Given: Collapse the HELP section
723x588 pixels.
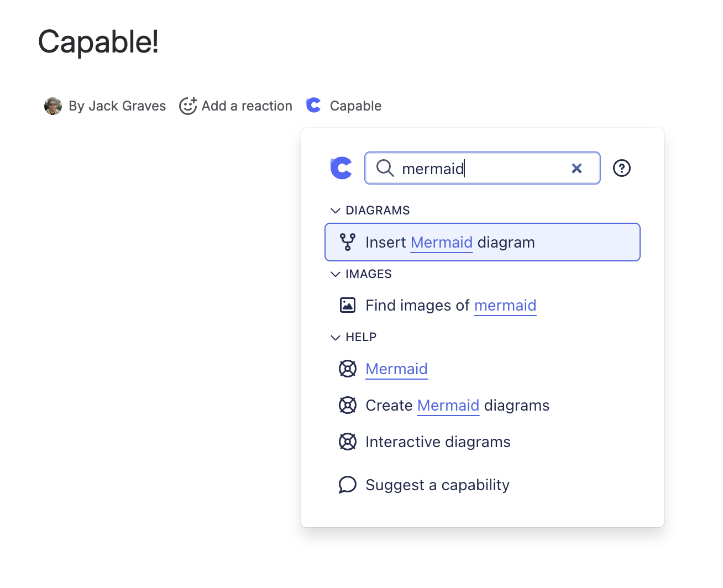Looking at the screenshot, I should pyautogui.click(x=335, y=337).
